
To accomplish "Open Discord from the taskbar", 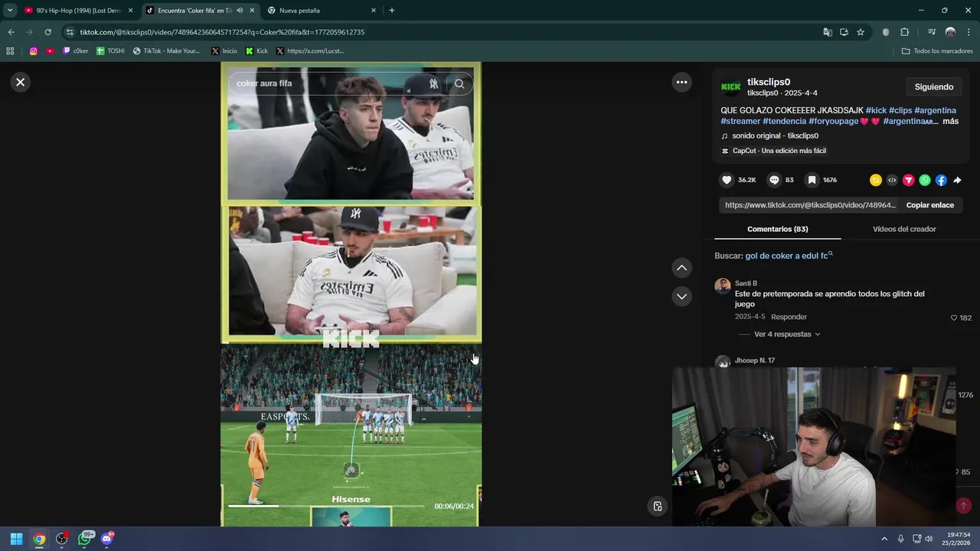I will tap(106, 539).
